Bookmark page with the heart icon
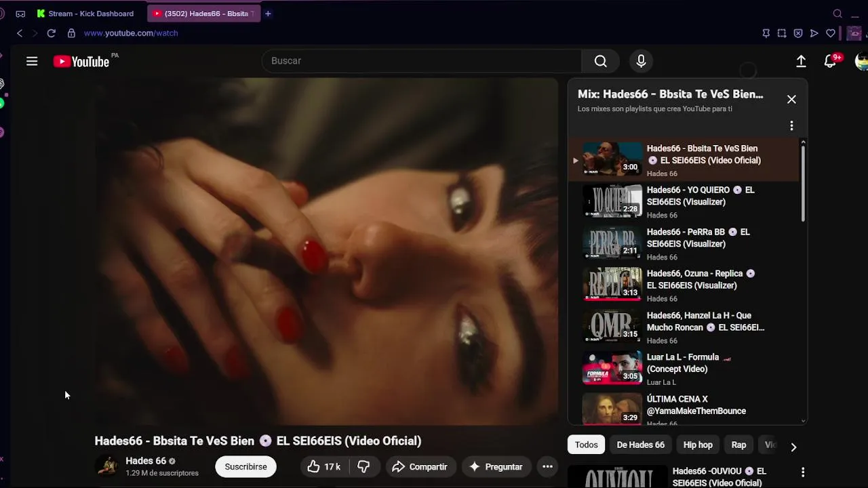This screenshot has height=488, width=868. [x=831, y=33]
